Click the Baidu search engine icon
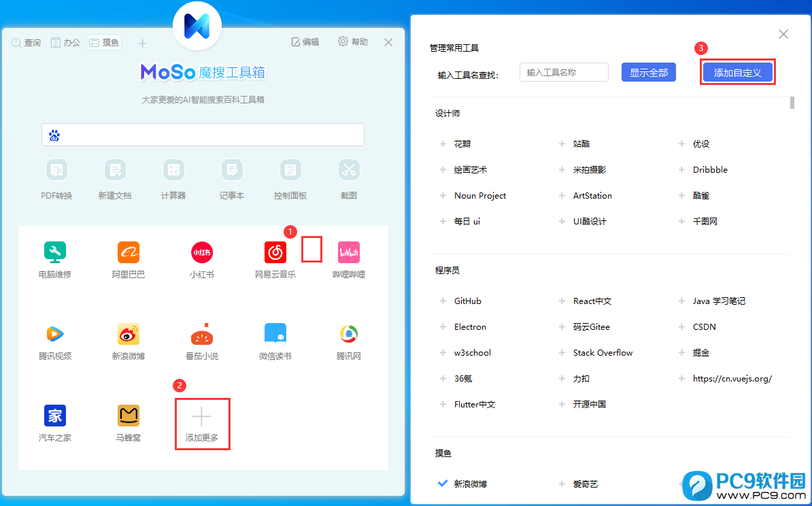 tap(54, 136)
